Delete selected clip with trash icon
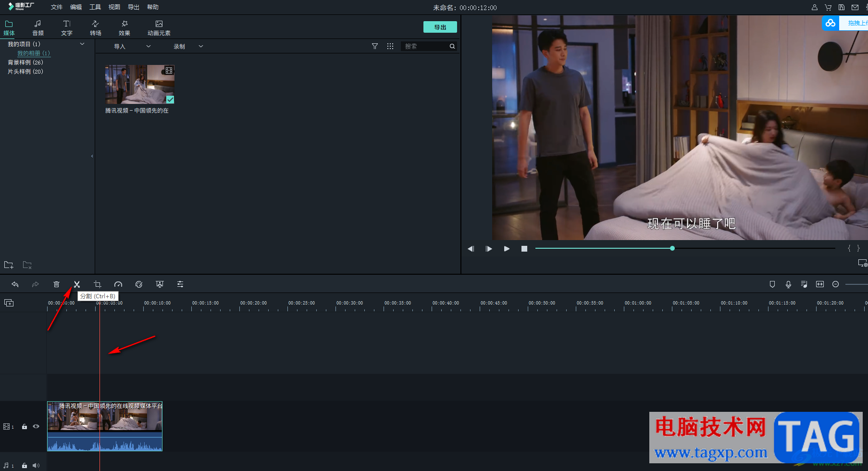868x471 pixels. [56, 284]
